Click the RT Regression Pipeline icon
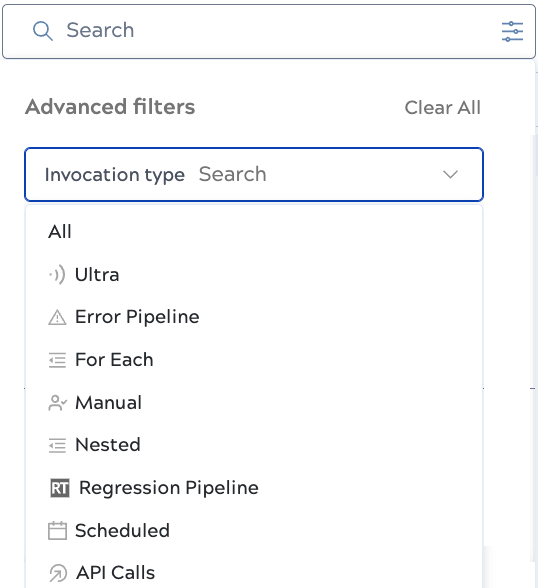Viewport: 538px width, 588px height. pos(60,488)
